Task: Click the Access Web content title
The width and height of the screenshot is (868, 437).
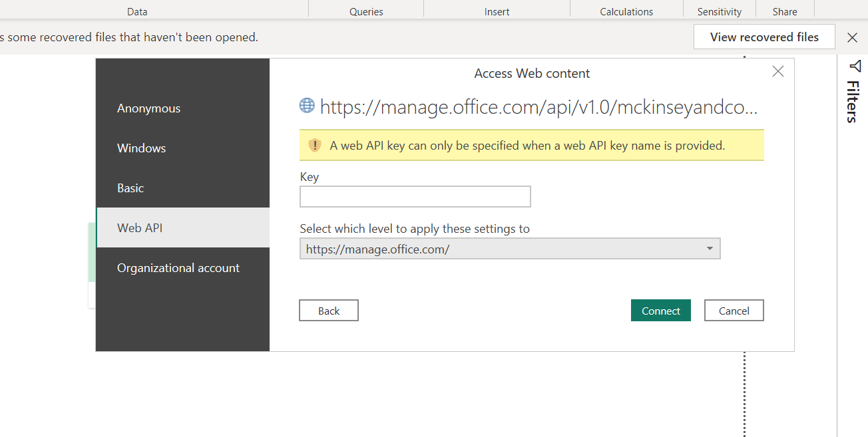Action: click(532, 73)
